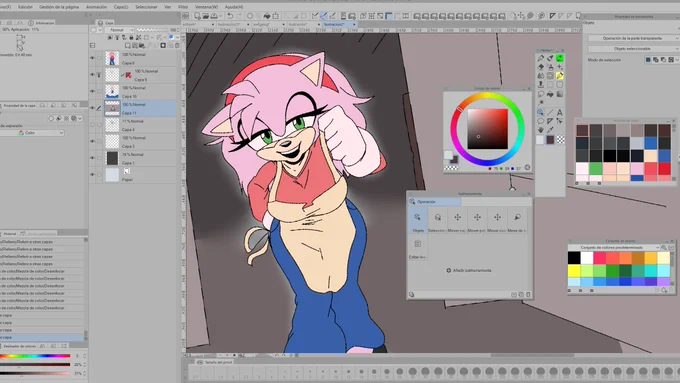680x383 pixels.
Task: Select the Eyedropper tool in the tool palette
Action: [x=550, y=130]
